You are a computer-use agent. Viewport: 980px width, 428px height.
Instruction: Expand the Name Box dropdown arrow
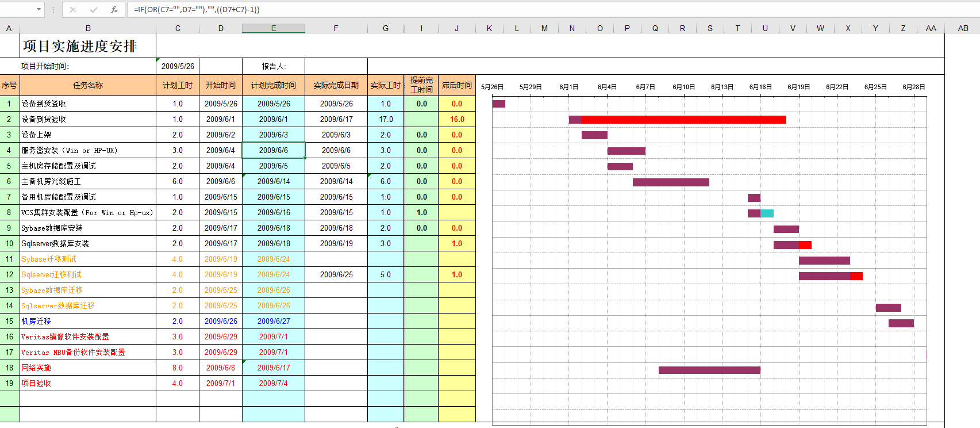[39, 10]
